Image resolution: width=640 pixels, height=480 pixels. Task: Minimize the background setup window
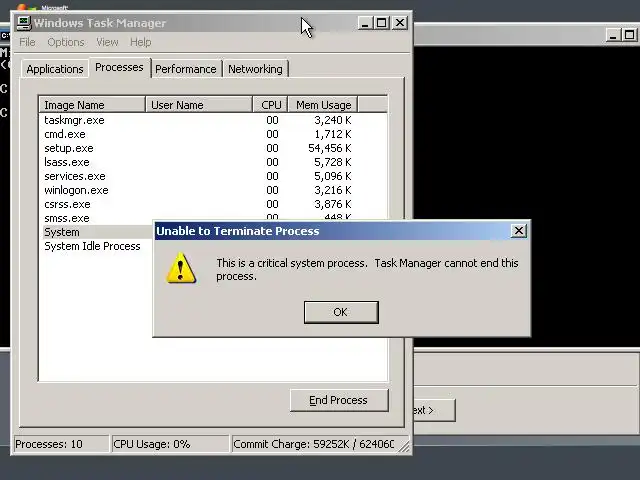(612, 35)
